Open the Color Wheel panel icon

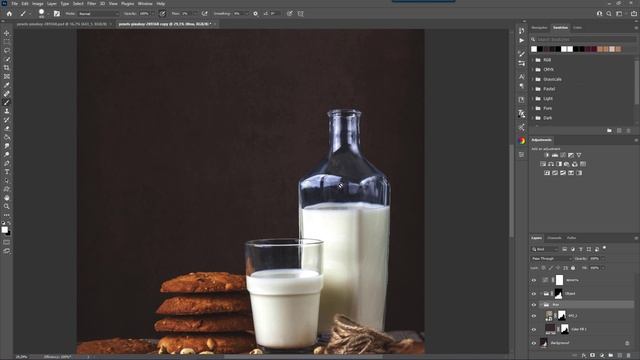[522, 140]
